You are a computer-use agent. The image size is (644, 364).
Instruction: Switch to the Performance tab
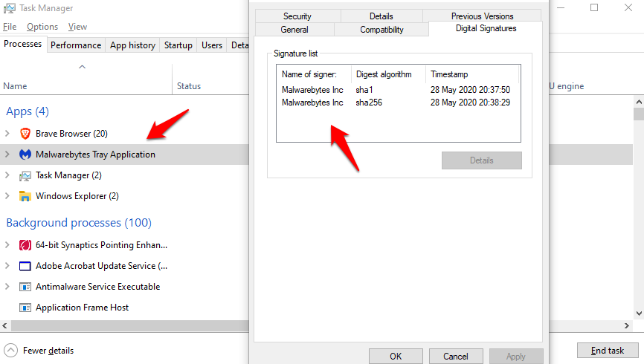point(76,45)
